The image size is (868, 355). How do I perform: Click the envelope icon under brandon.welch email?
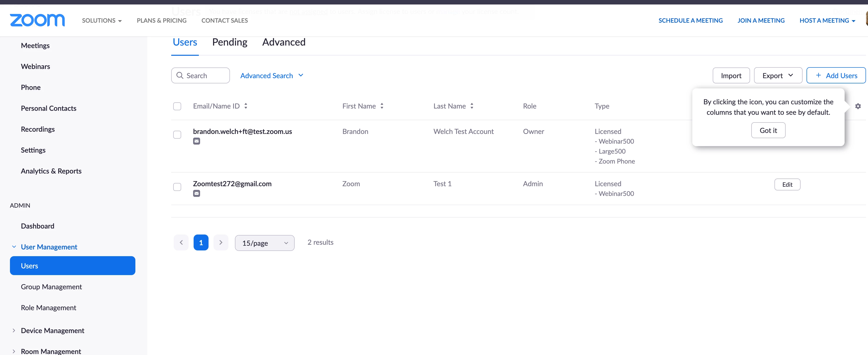click(x=196, y=141)
